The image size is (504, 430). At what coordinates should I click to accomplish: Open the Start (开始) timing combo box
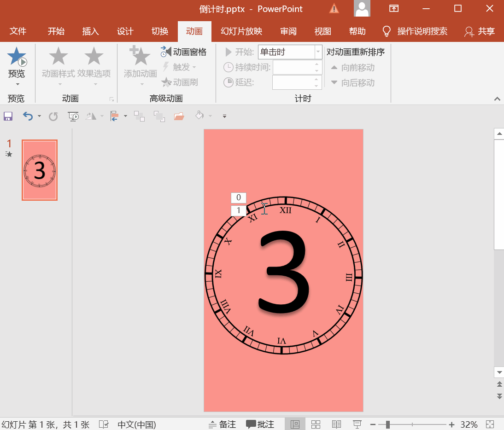[x=290, y=52]
